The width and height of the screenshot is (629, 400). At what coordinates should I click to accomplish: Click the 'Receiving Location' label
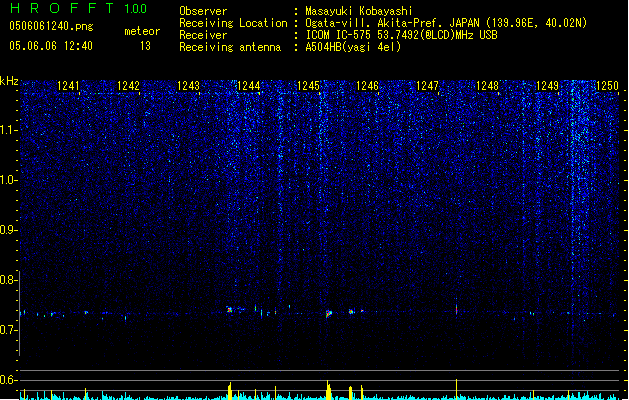(233, 23)
